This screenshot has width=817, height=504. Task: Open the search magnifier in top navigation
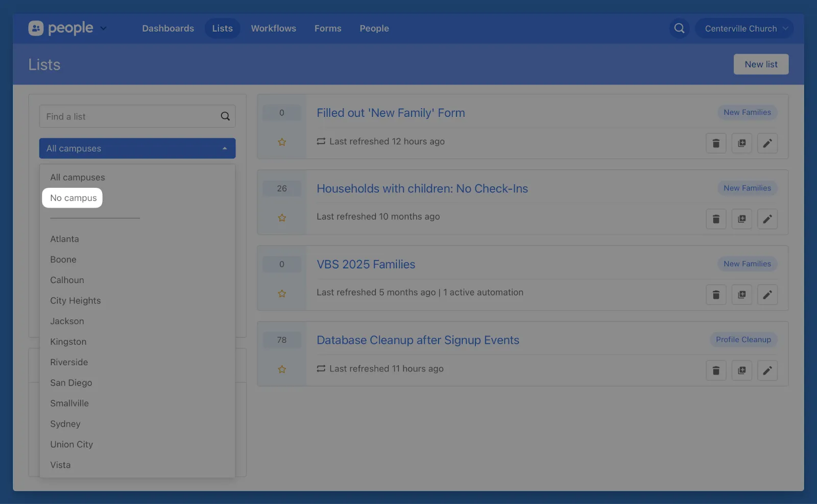(679, 29)
